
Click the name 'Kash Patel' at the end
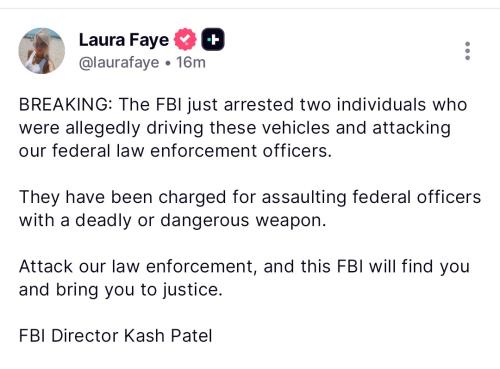point(168,336)
